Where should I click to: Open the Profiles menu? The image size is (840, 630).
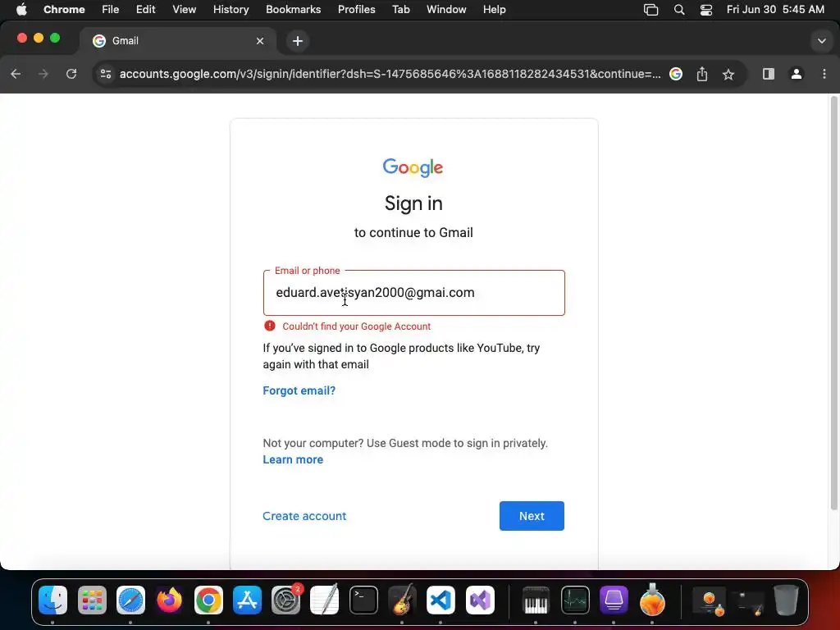(356, 9)
